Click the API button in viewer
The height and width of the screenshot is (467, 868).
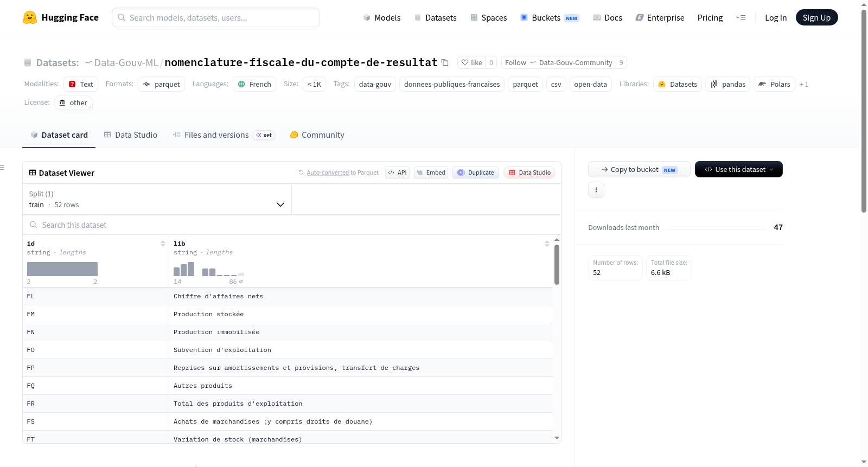coord(397,172)
